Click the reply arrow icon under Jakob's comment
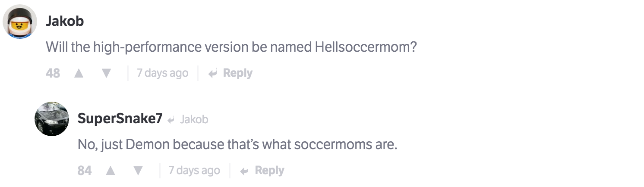Screen dimensions: 644x187 pos(212,74)
